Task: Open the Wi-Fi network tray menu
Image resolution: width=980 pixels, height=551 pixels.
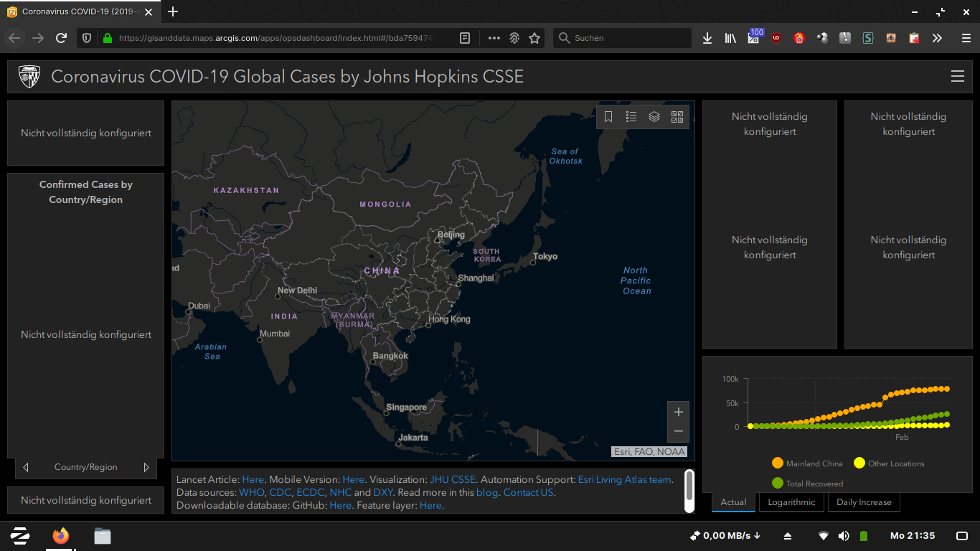Action: tap(824, 536)
